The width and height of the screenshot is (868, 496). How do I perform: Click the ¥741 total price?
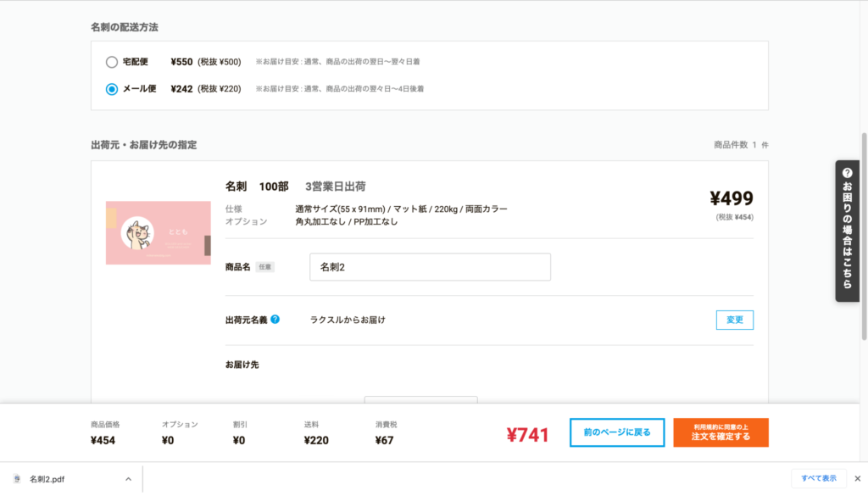pos(527,435)
